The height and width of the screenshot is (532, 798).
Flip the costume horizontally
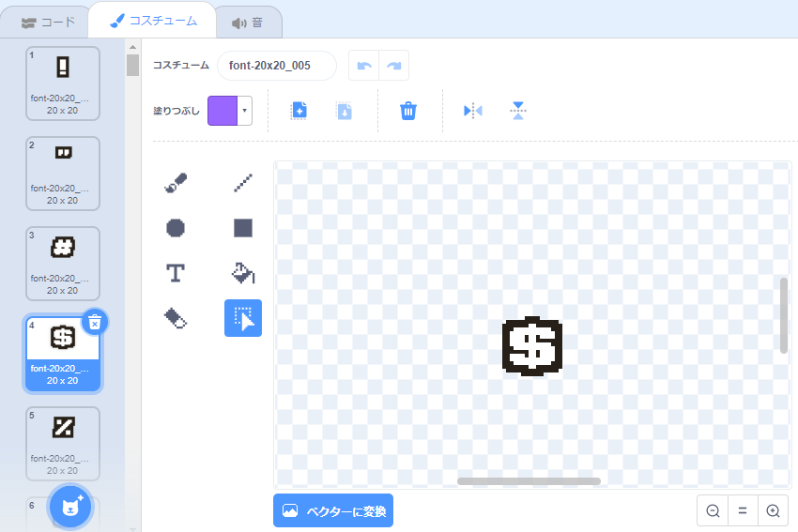[x=473, y=111]
